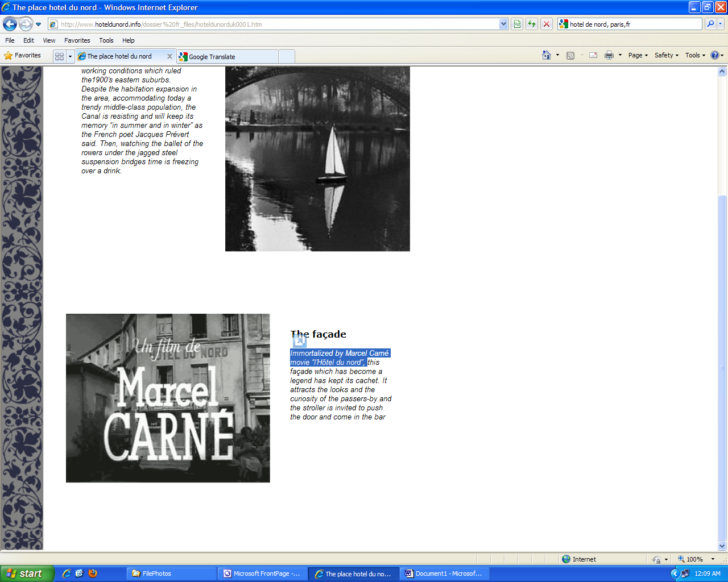
Task: Click the address bar URL field
Action: [274, 24]
